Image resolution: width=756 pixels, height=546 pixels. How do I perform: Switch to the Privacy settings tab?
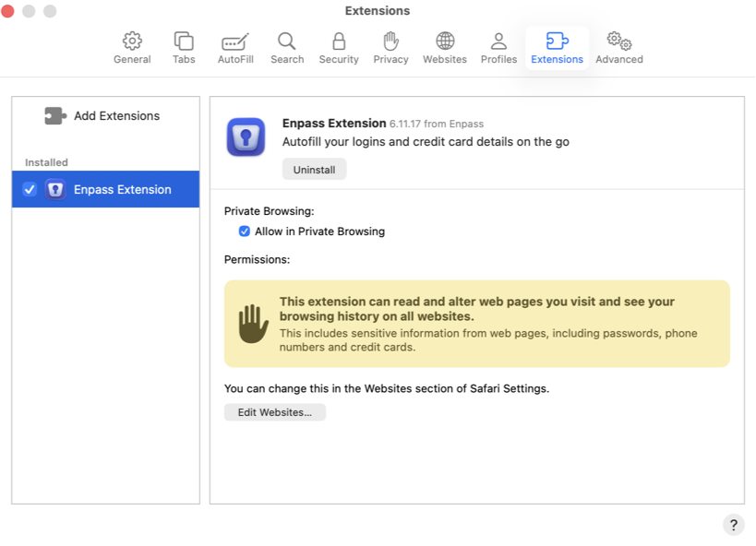(x=391, y=48)
